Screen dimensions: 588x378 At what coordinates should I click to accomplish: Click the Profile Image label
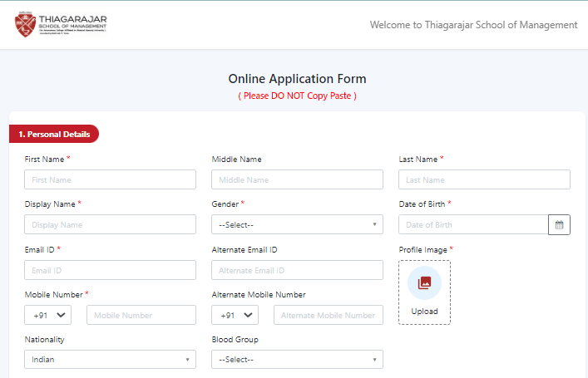click(x=423, y=250)
